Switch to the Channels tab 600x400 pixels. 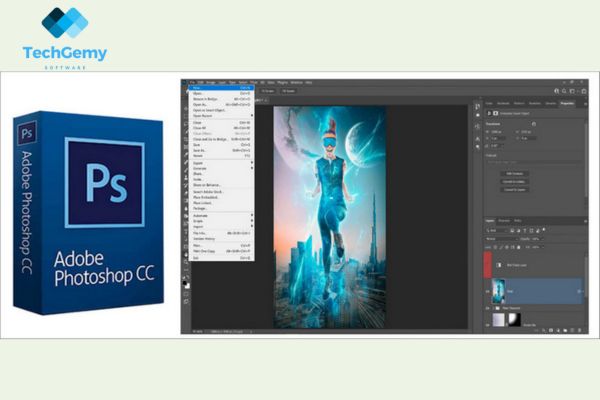coord(504,221)
